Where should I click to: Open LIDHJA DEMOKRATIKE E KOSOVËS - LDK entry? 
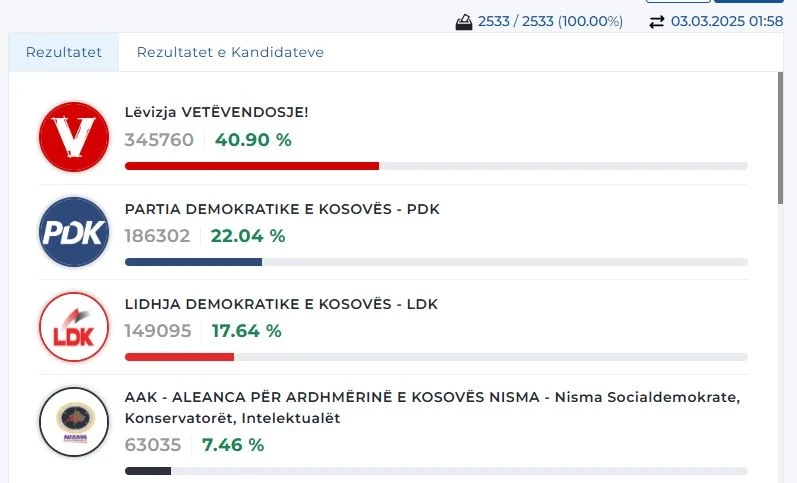click(281, 304)
